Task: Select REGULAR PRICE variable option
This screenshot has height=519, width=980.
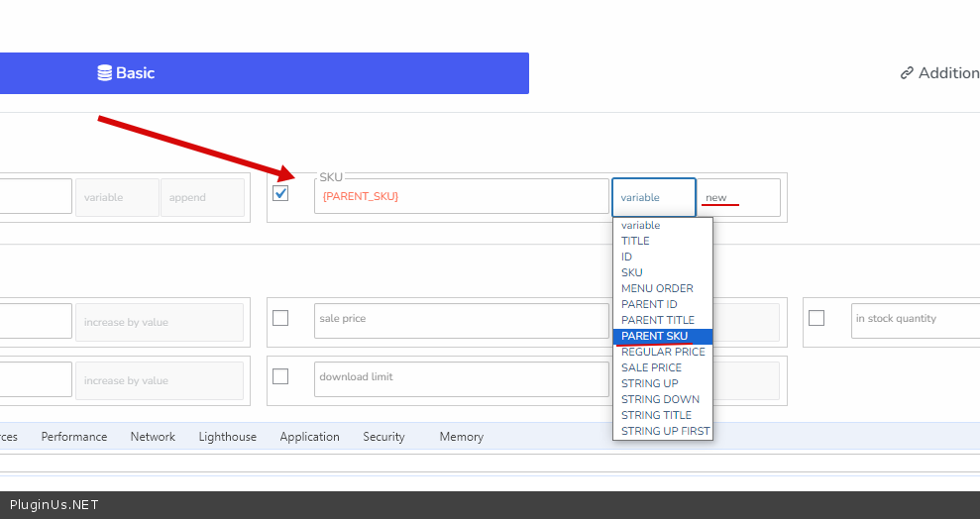Action: [x=663, y=352]
